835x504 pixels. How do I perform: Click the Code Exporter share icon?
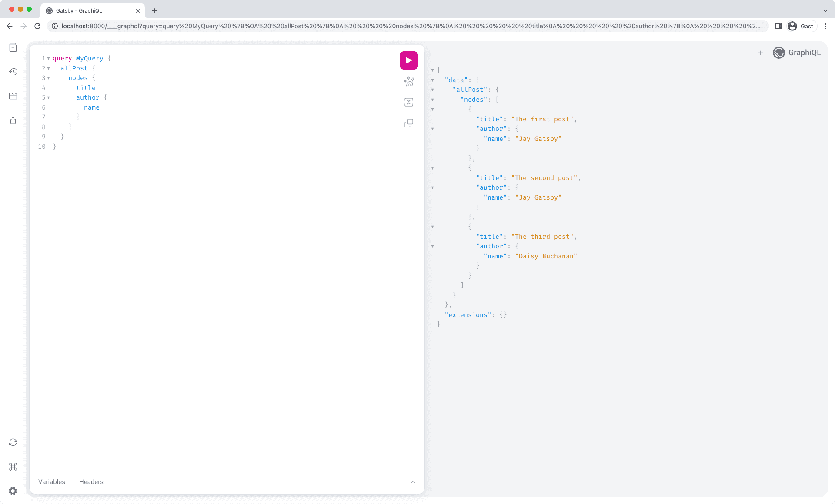pyautogui.click(x=13, y=120)
